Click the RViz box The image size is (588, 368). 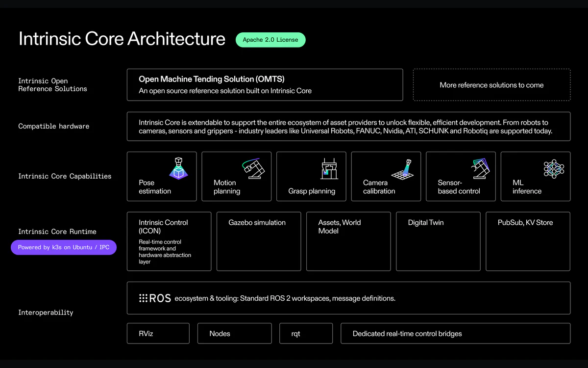click(158, 333)
